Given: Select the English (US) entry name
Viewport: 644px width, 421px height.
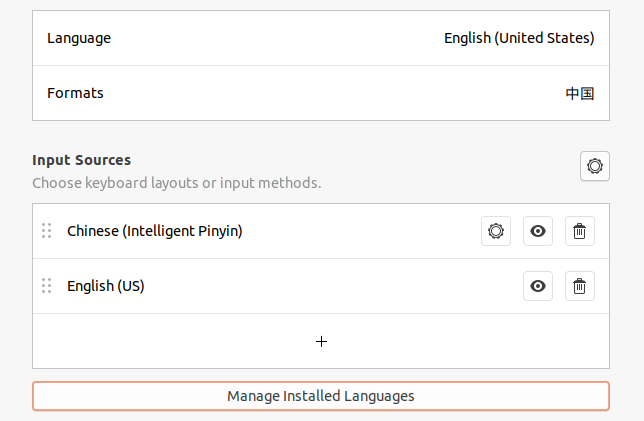Looking at the screenshot, I should coord(106,286).
